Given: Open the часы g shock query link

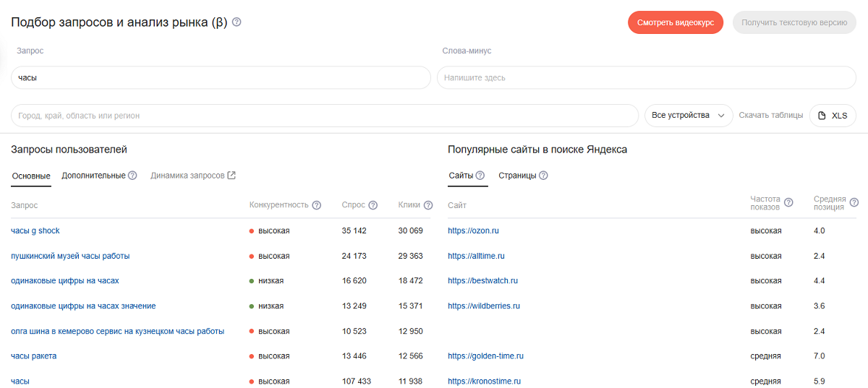Looking at the screenshot, I should tap(35, 230).
